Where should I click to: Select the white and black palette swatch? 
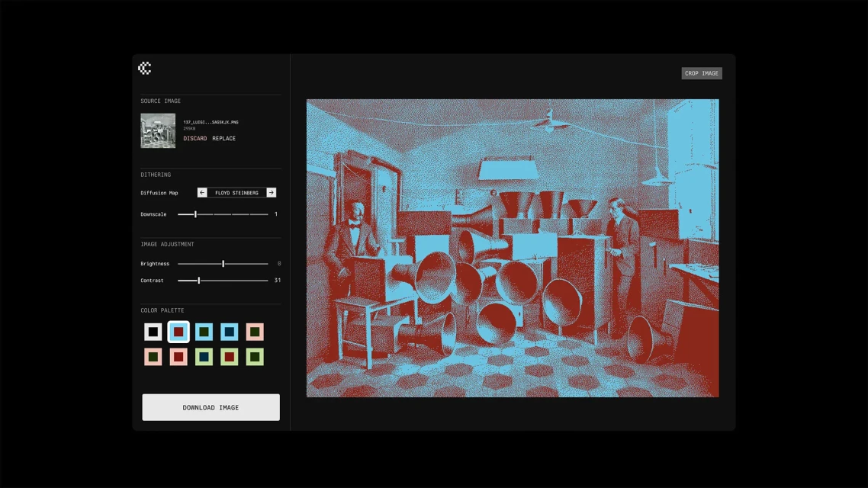click(153, 332)
